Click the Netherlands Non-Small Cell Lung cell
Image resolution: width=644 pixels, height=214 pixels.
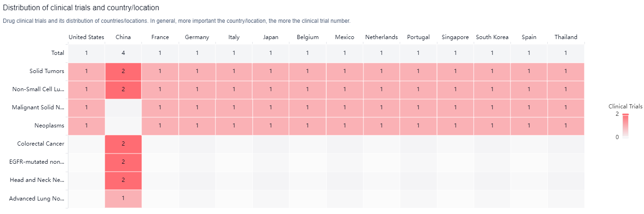click(x=381, y=89)
